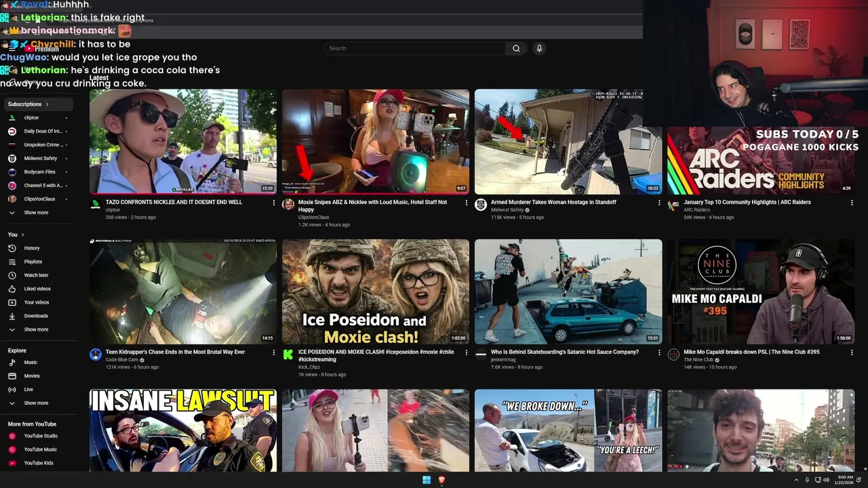Play TAZO CONFRONTS NICKLEE thumbnail
The height and width of the screenshot is (488, 868).
click(183, 142)
